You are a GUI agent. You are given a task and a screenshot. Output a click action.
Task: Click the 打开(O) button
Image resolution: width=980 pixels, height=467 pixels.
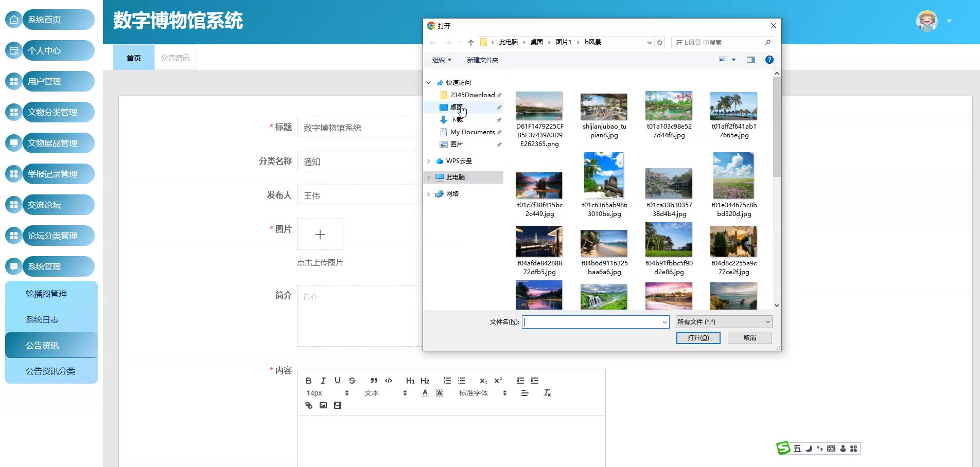(698, 338)
